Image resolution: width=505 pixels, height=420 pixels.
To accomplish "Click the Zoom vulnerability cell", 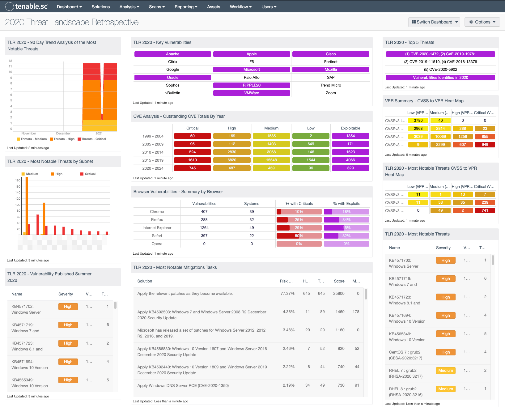I will click(x=331, y=93).
